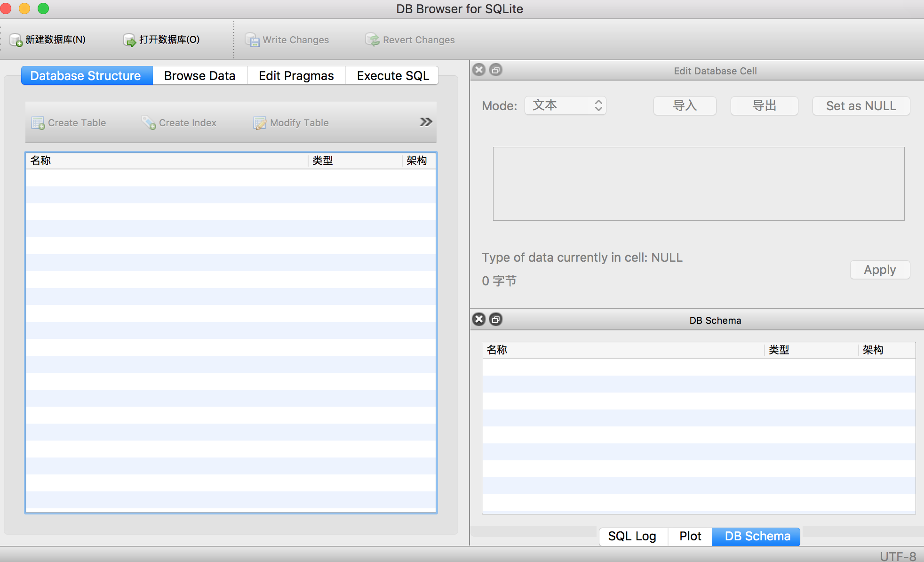Image resolution: width=924 pixels, height=562 pixels.
Task: Open the Browse Data tab
Action: tap(200, 76)
